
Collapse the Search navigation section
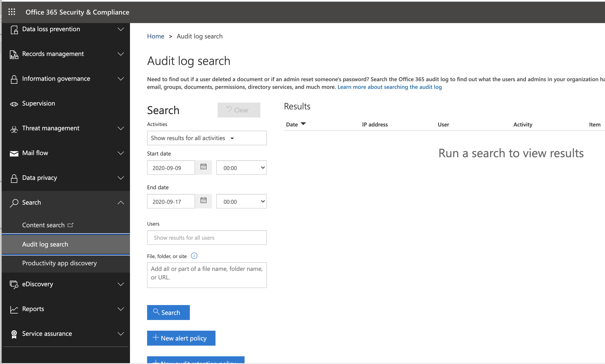tap(121, 203)
